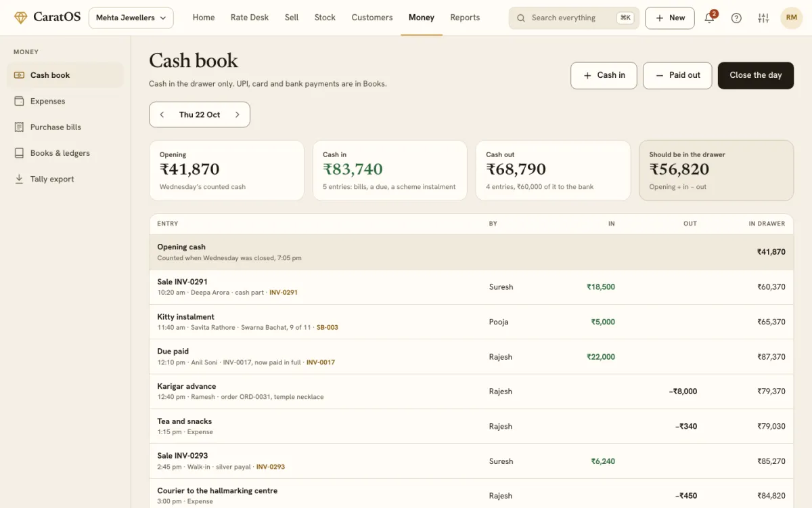812x508 pixels.
Task: Open Tally export in the sidebar
Action: 65,179
